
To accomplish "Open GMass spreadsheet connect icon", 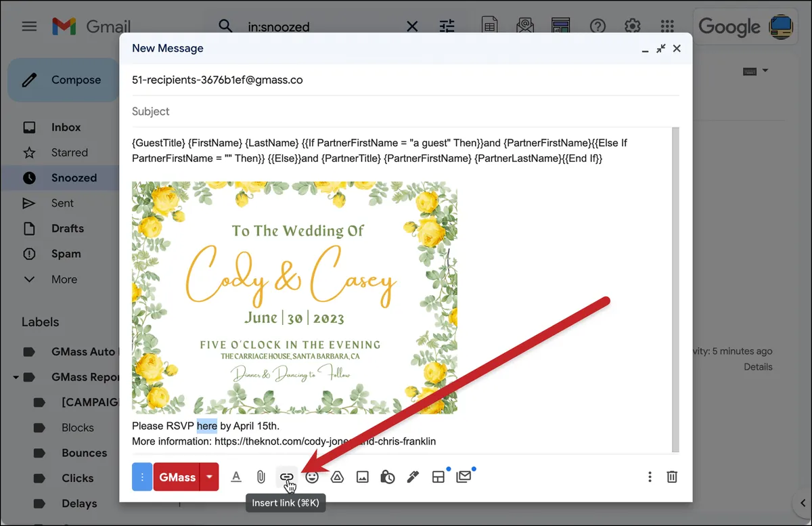I will (490, 26).
